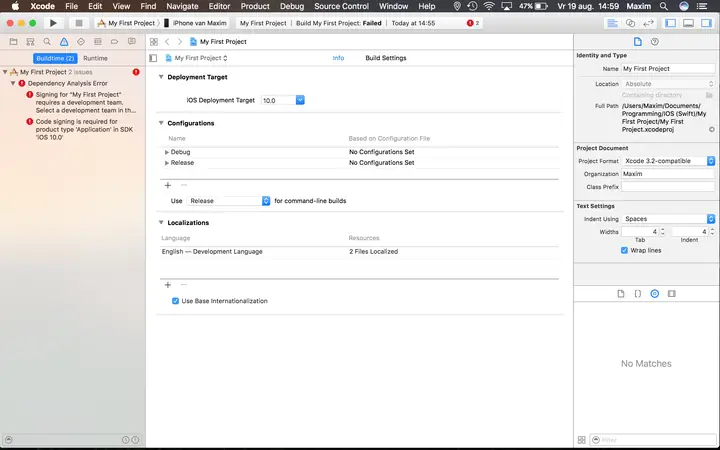Collapse the Localizations section

161,223
